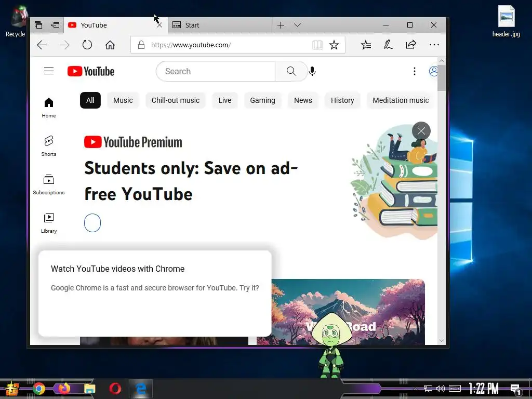The height and width of the screenshot is (399, 532).
Task: Toggle reading view icon in address bar
Action: [317, 45]
